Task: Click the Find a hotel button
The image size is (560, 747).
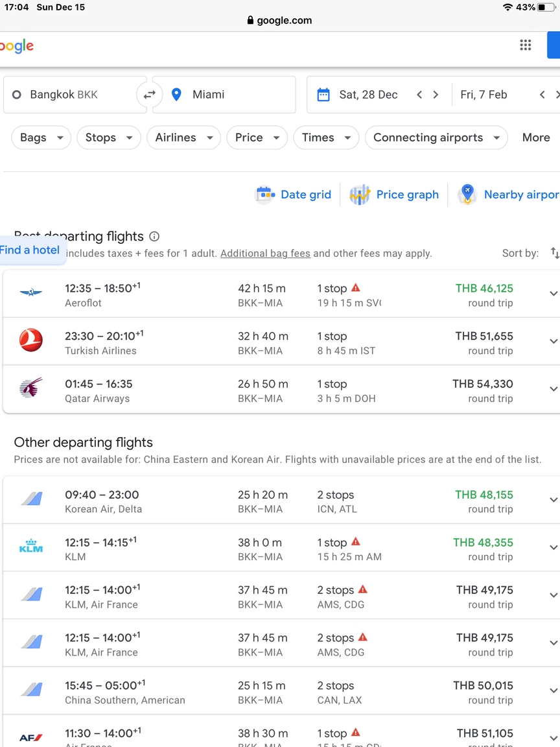Action: click(x=30, y=250)
